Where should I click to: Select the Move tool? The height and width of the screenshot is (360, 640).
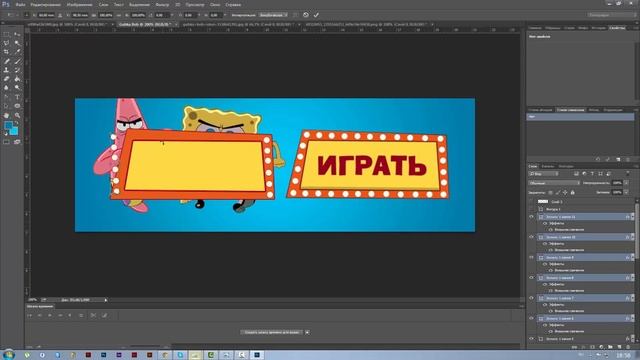17,34
